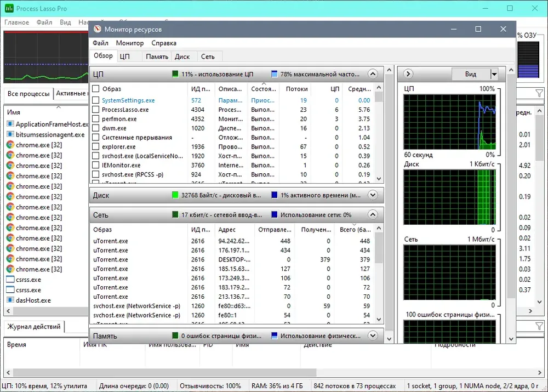The width and height of the screenshot is (548, 392).
Task: Toggle the Образ select-all checkbox
Action: [95, 88]
